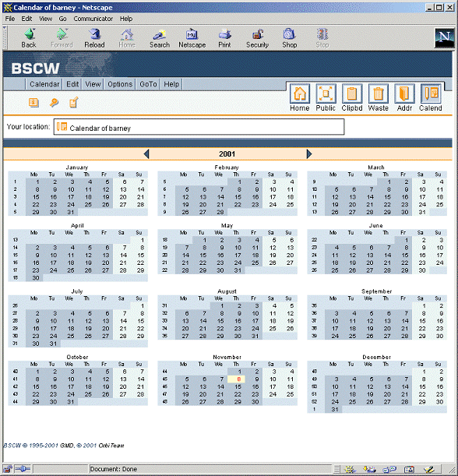Screen dimensions: 458x476
Task: Select December 31
Action: click(335, 409)
